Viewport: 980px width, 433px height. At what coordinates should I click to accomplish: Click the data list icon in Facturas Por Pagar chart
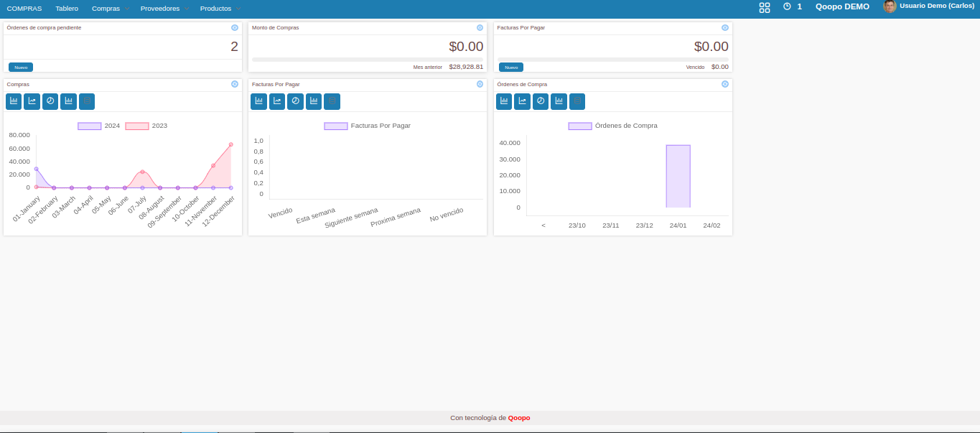point(332,101)
